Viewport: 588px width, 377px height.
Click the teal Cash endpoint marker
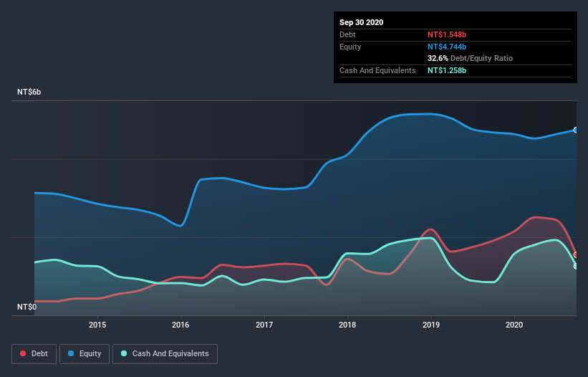coord(576,267)
